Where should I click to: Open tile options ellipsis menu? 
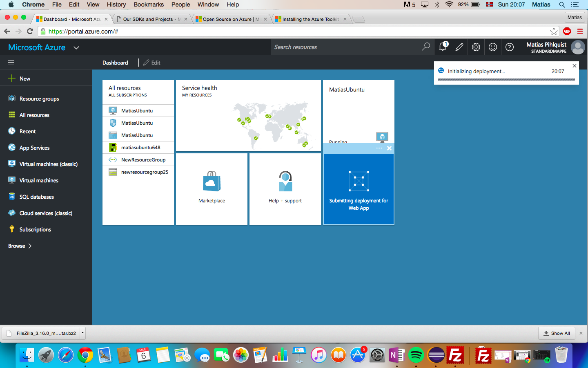[379, 148]
